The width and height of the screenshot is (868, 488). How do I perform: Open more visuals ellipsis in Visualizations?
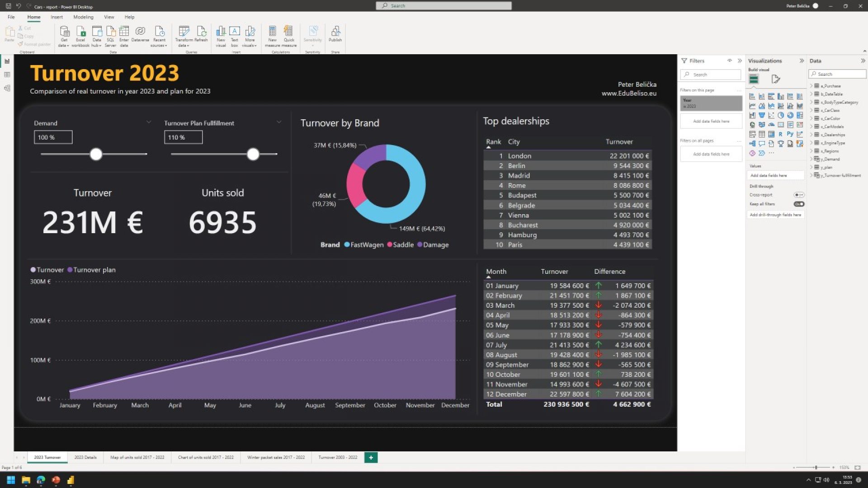pos(771,153)
